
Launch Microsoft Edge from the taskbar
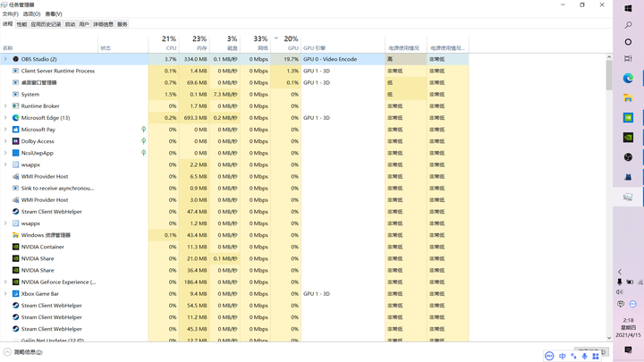click(x=628, y=78)
